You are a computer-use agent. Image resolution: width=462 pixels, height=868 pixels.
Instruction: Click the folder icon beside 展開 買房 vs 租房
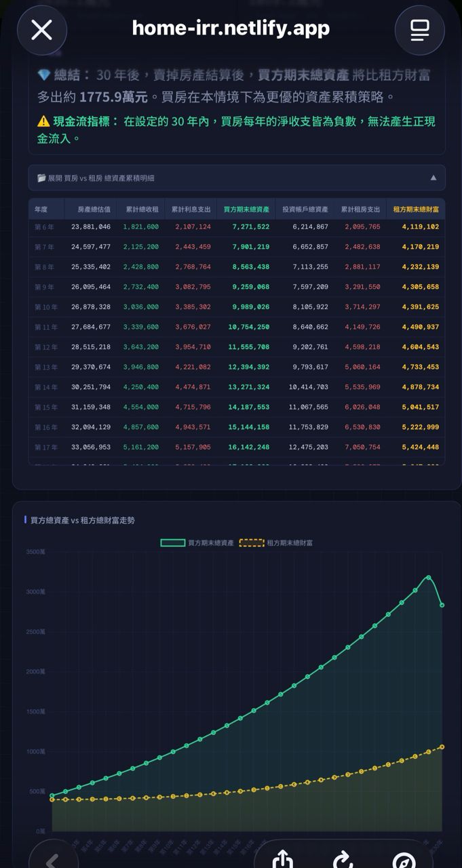(41, 178)
